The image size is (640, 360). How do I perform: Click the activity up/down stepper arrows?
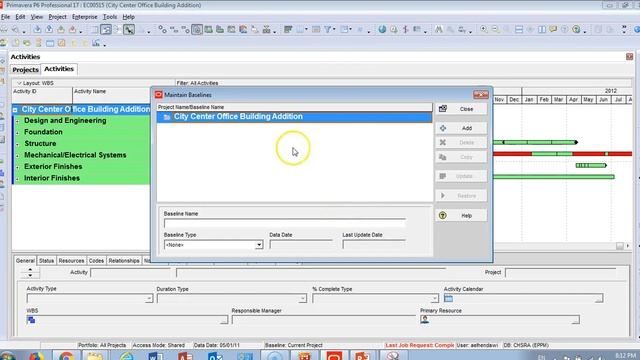tap(30, 272)
